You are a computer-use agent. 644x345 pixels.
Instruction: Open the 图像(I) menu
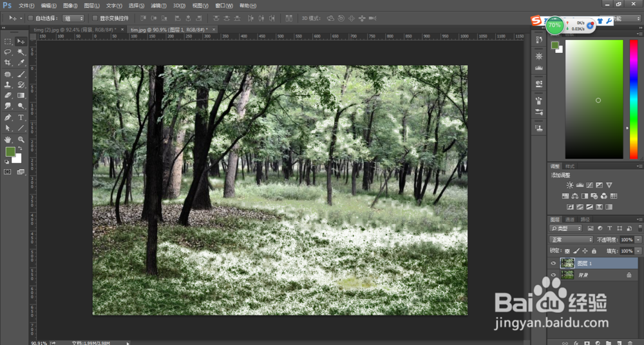click(x=70, y=6)
